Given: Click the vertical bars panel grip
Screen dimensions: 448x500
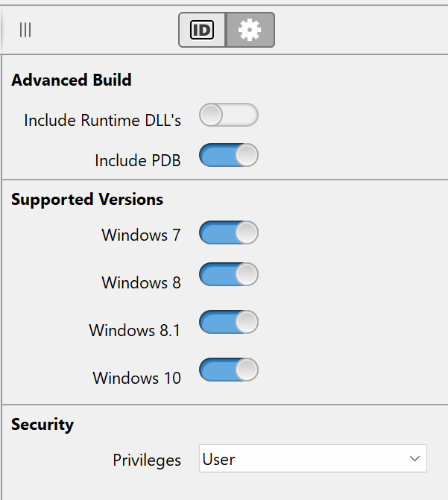Looking at the screenshot, I should 25,30.
